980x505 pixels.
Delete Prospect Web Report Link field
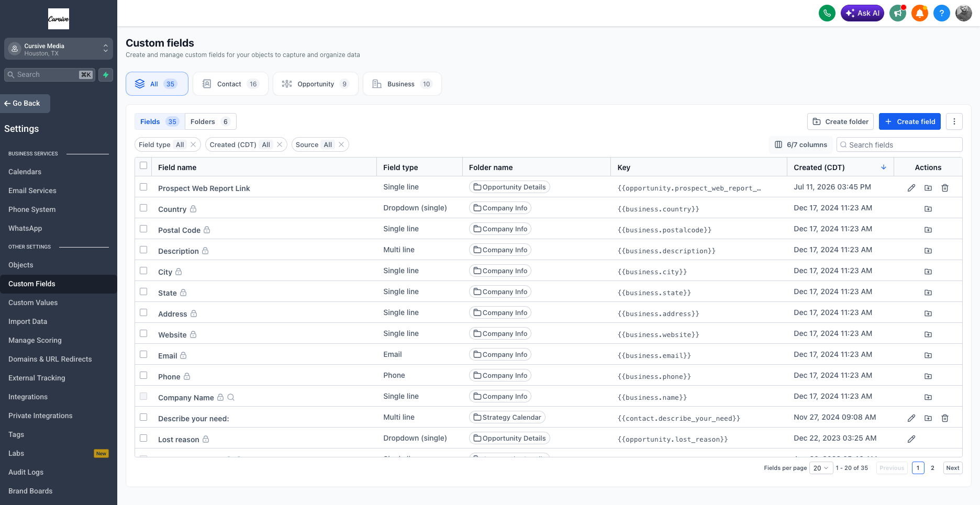coord(945,188)
